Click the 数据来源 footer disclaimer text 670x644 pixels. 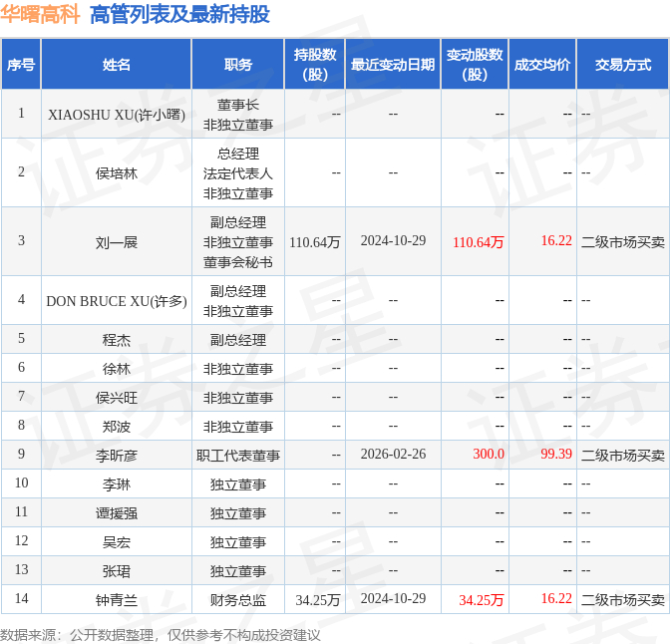coord(161,635)
